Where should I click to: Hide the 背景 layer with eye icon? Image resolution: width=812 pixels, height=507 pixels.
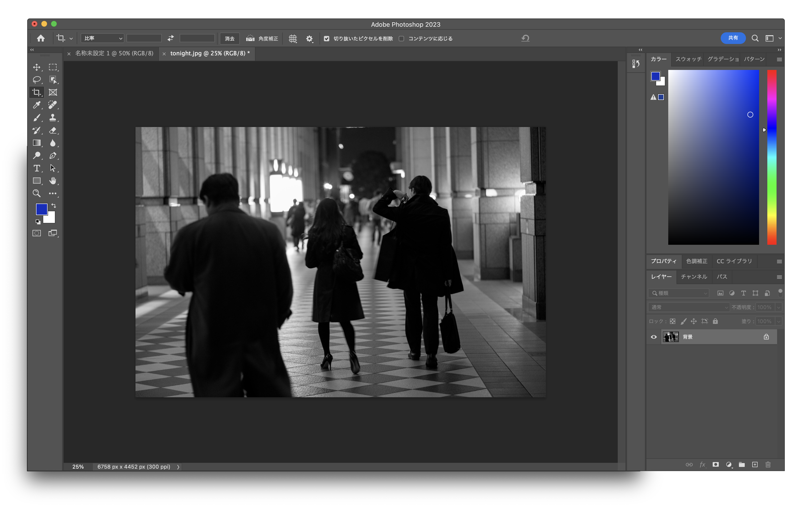(x=654, y=337)
